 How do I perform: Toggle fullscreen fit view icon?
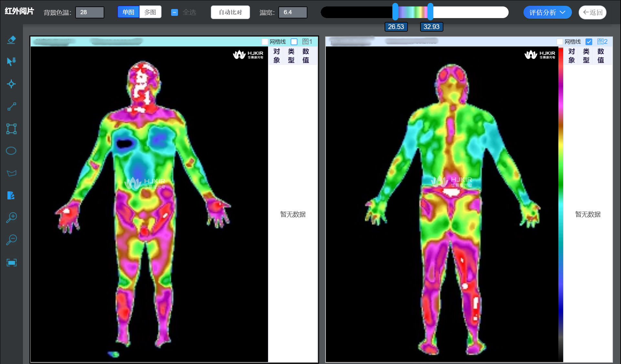click(12, 262)
